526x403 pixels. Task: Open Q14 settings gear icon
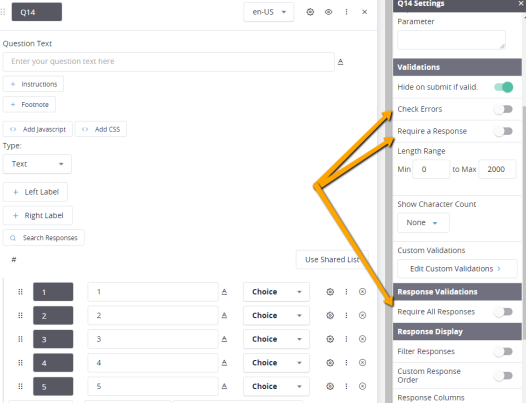pyautogui.click(x=310, y=12)
